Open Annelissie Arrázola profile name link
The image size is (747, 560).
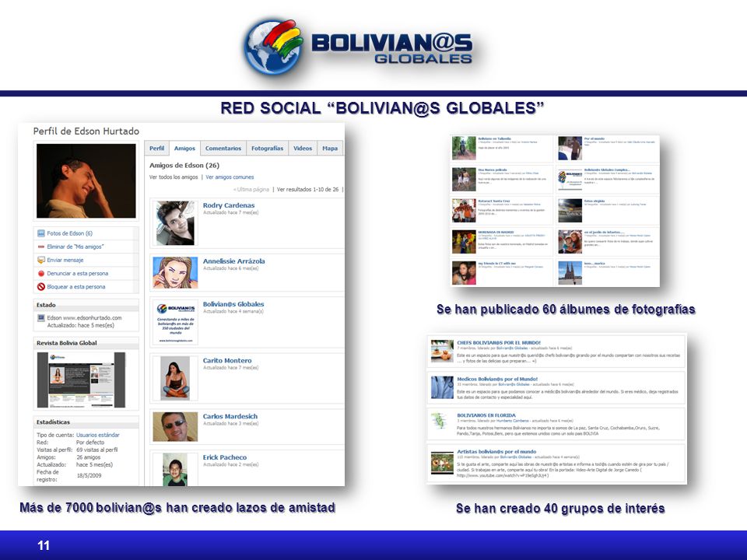234,261
